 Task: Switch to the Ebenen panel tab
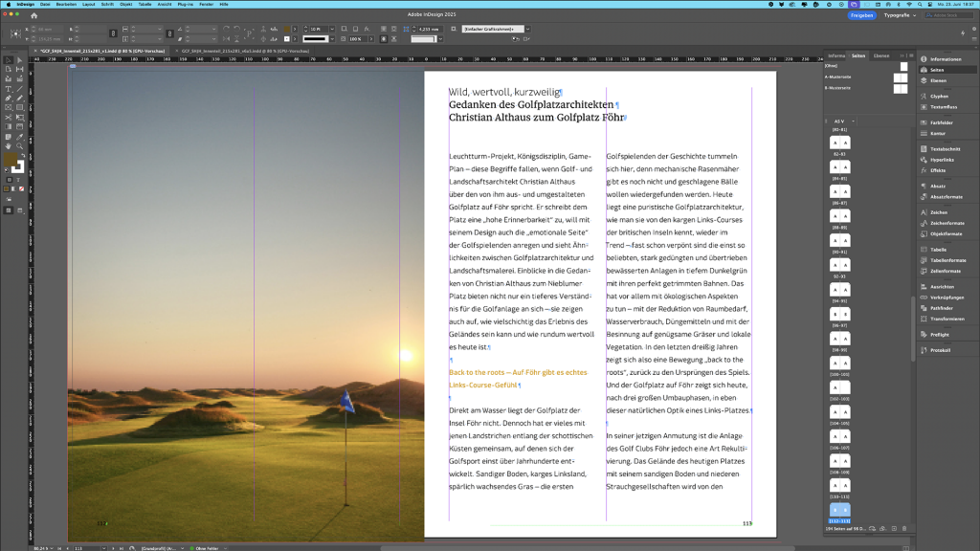click(881, 55)
